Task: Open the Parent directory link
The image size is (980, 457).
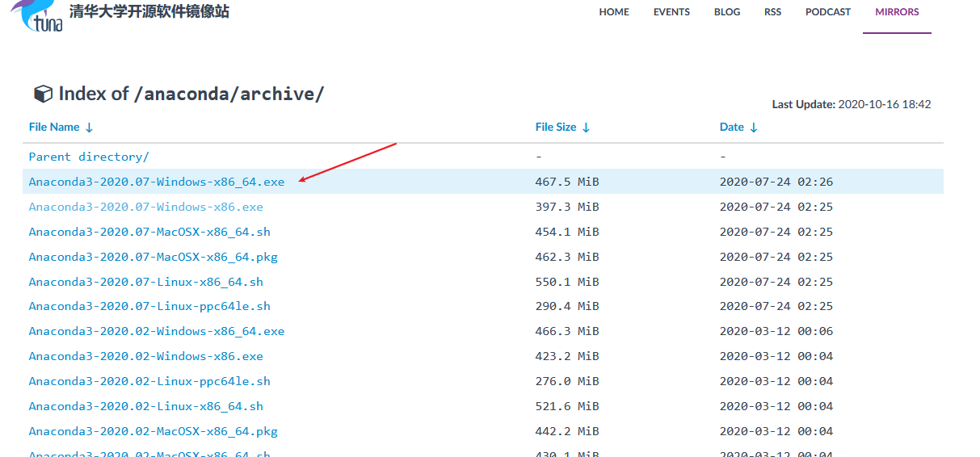Action: click(89, 157)
